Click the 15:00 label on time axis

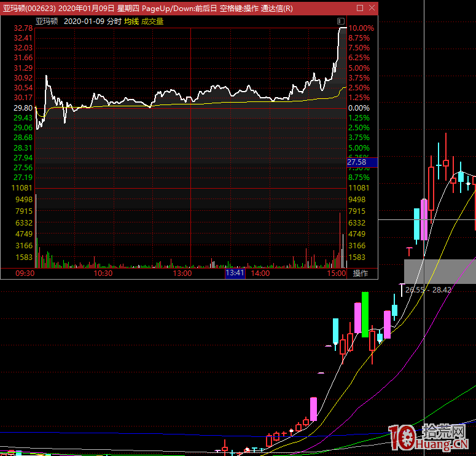[337, 273]
